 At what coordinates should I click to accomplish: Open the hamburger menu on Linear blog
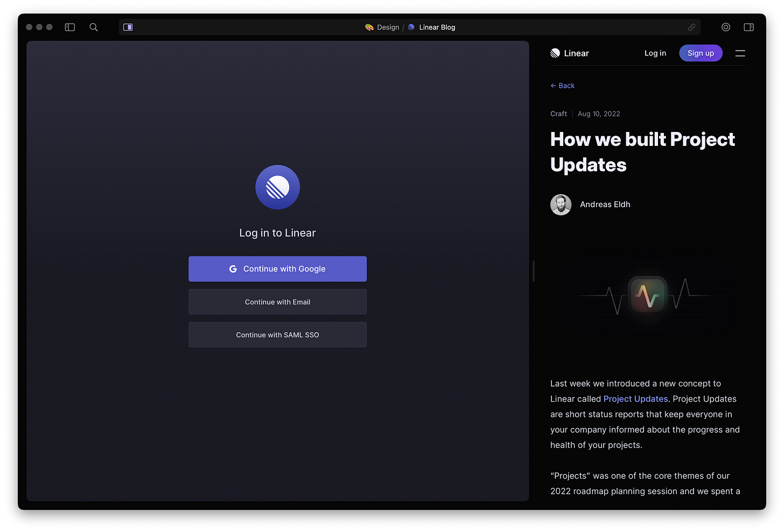click(x=740, y=53)
